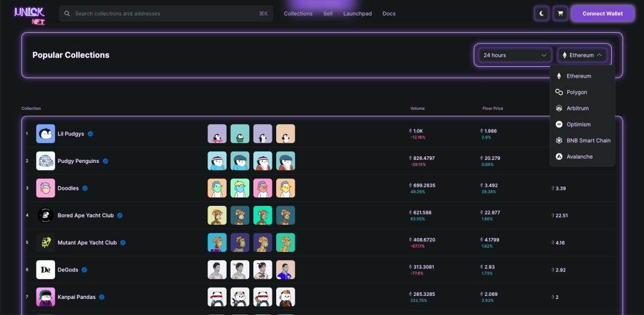Viewport: 644px width, 315px height.
Task: Focus the search collections and addresses field
Action: (x=166, y=14)
